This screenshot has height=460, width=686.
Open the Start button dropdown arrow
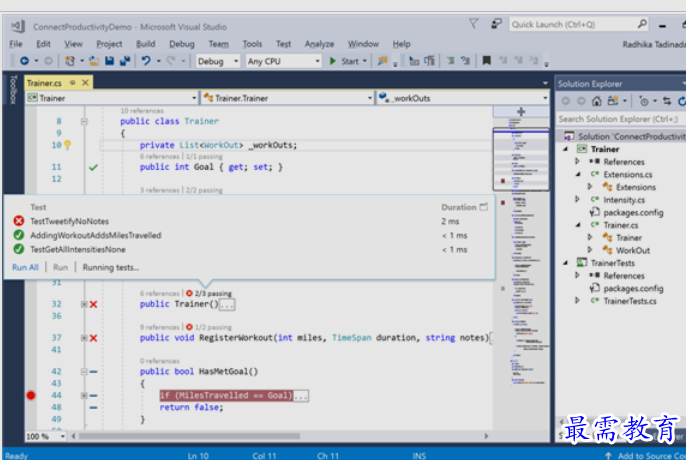(x=365, y=61)
